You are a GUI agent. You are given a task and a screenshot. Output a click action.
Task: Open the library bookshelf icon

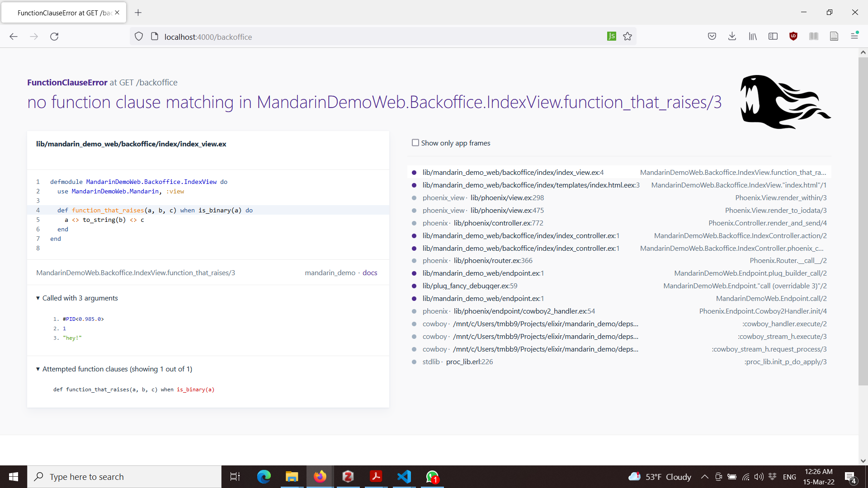tap(753, 37)
